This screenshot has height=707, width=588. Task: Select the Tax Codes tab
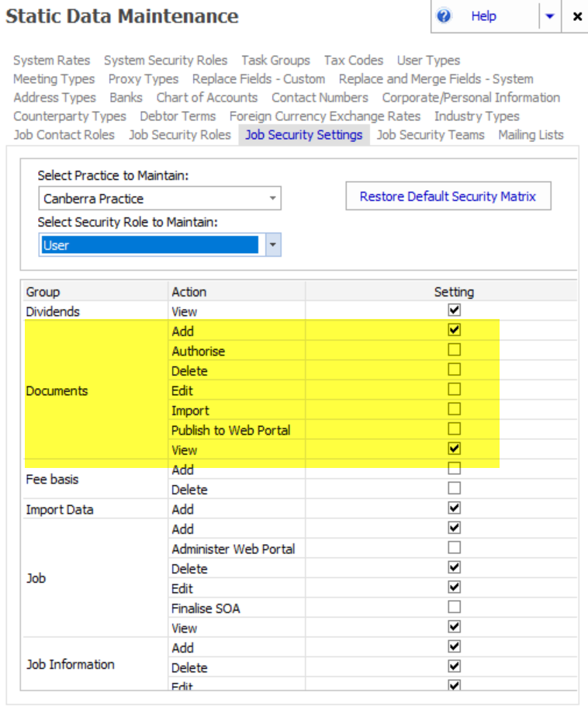point(354,61)
